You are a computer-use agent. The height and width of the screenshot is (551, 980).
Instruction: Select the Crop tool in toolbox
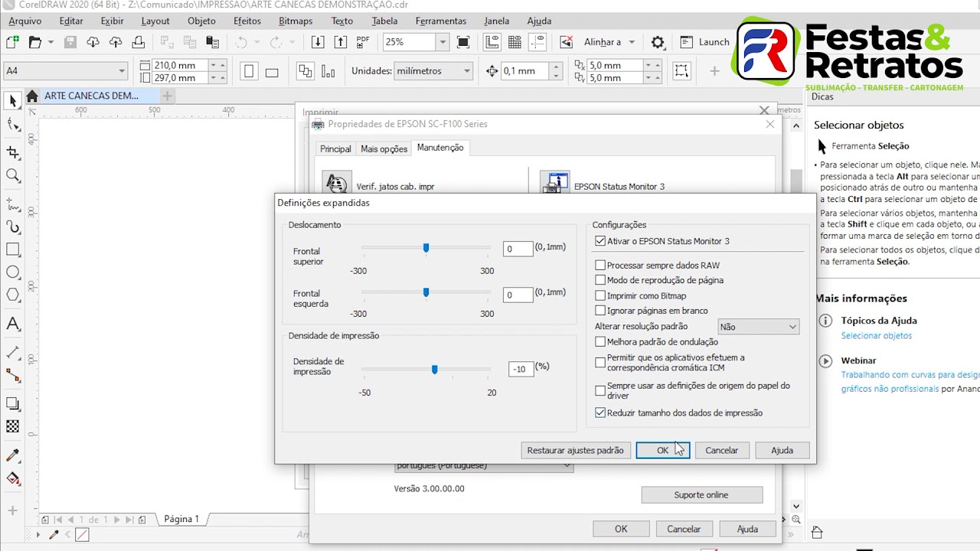point(13,152)
